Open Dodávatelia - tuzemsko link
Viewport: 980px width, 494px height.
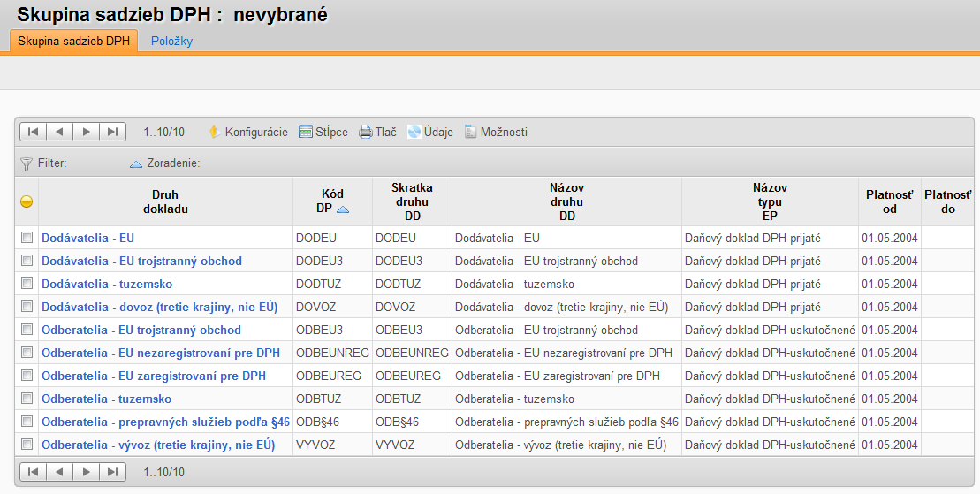point(107,284)
